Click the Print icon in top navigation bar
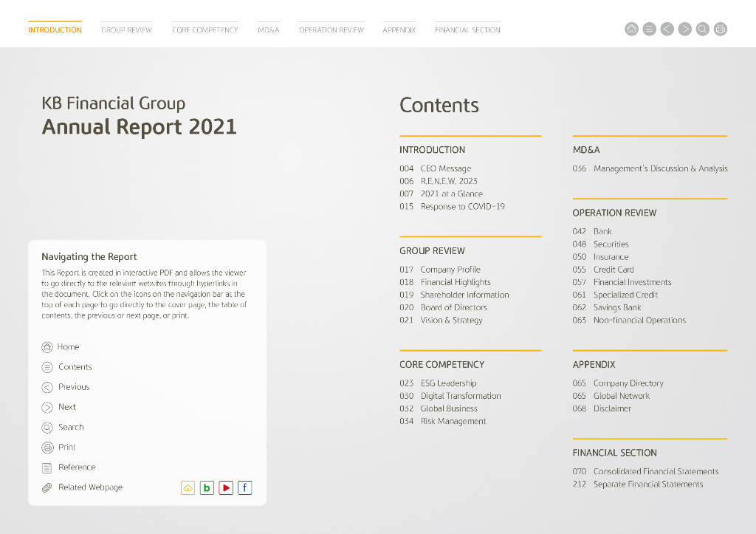This screenshot has width=756, height=534. 721,30
